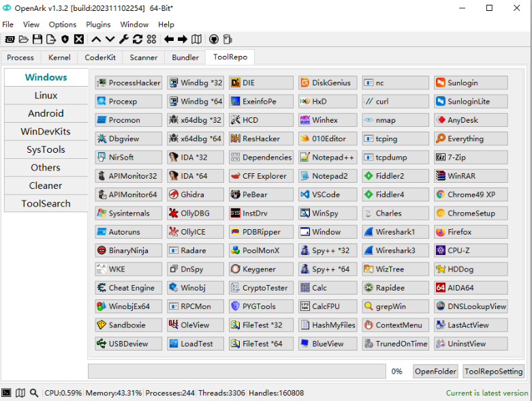
Task: Click the X box toolbar icon
Action: (79, 40)
